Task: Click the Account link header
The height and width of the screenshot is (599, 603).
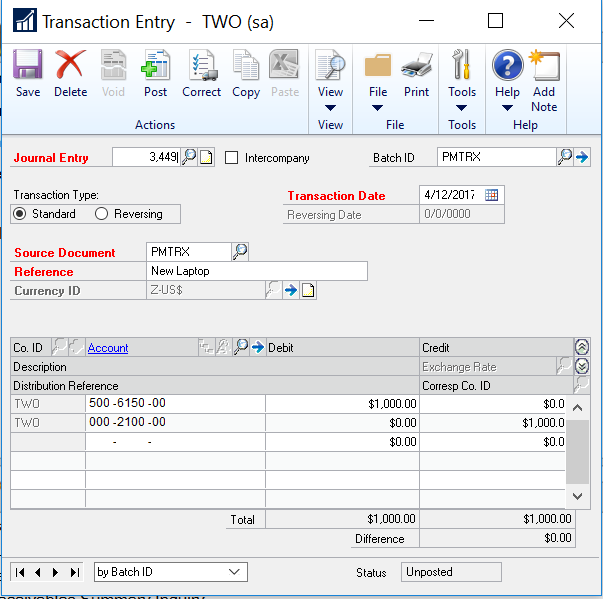Action: (x=108, y=348)
